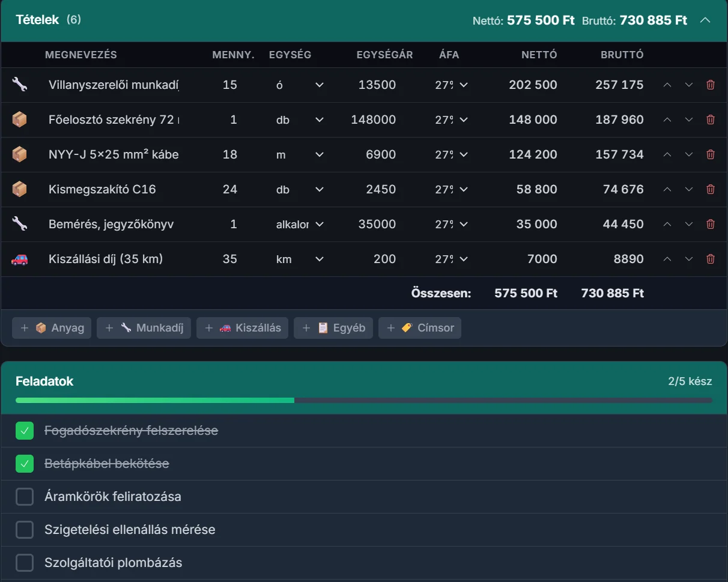Screen dimensions: 728x582
Task: Collapse the Tételek panel
Action: coord(705,20)
